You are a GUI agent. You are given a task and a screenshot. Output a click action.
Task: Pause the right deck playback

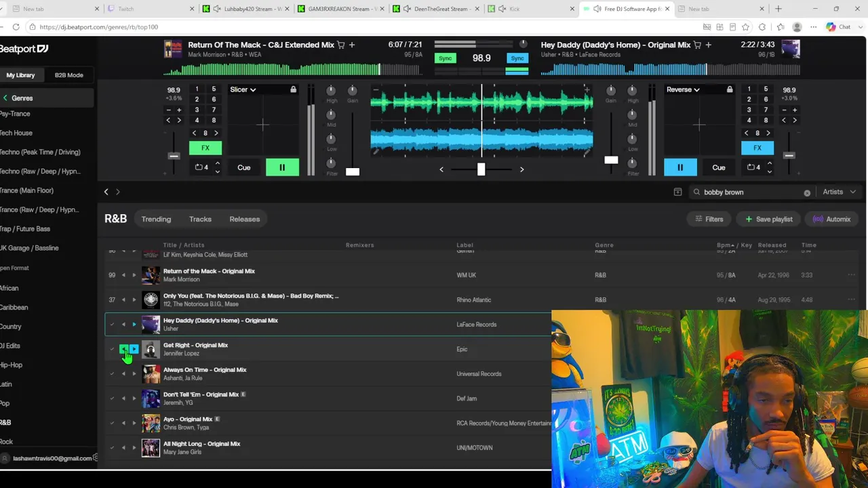[x=680, y=167]
